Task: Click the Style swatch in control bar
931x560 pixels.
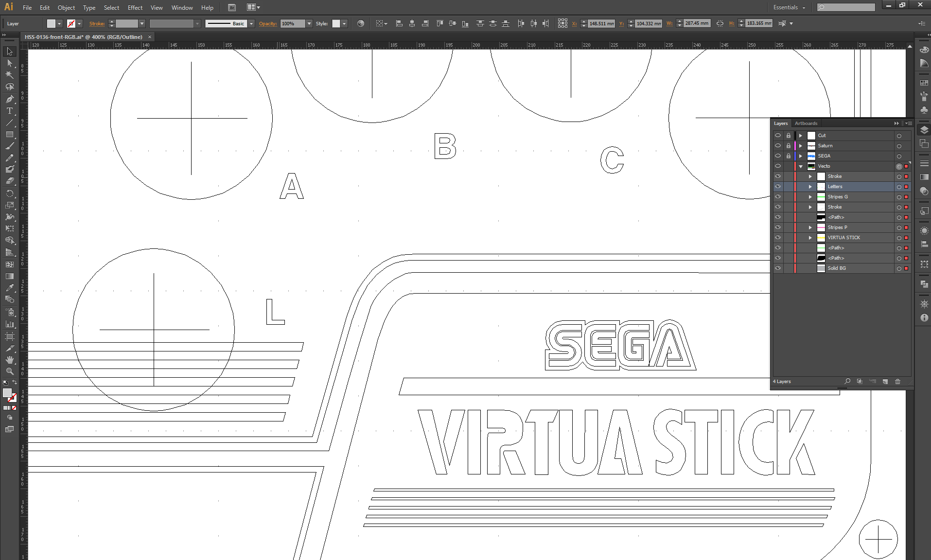Action: (x=336, y=23)
